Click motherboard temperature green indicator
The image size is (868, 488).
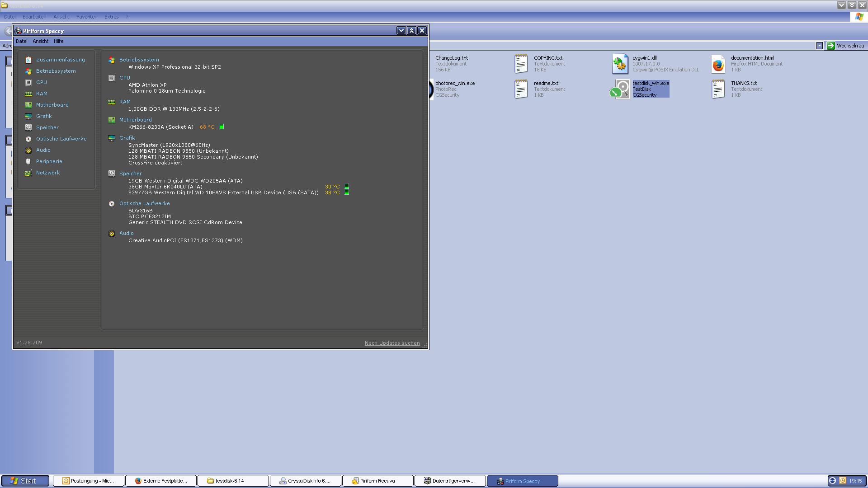[x=222, y=127]
